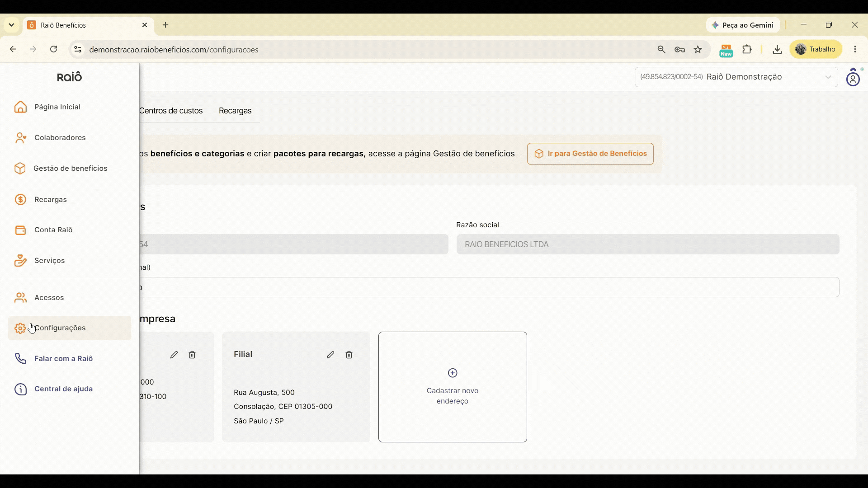868x488 pixels.
Task: Open the browser zoom magnifier icon
Action: coord(661,50)
